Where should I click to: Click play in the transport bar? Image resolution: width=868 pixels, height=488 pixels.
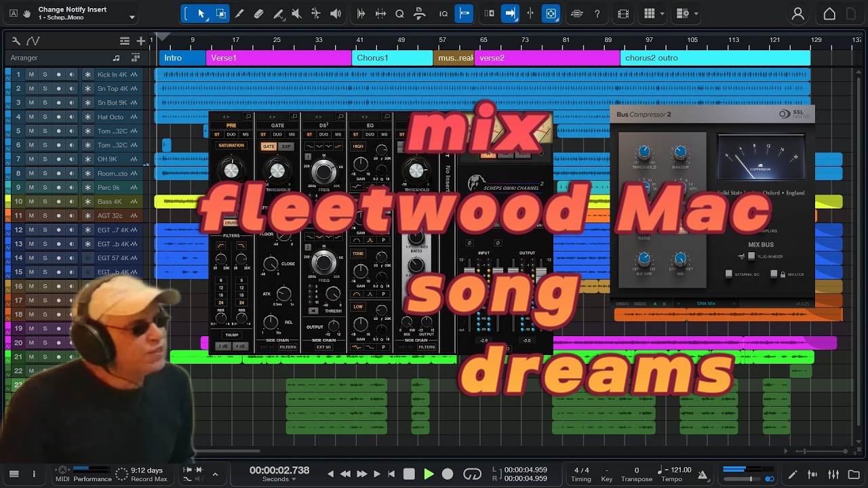[429, 474]
